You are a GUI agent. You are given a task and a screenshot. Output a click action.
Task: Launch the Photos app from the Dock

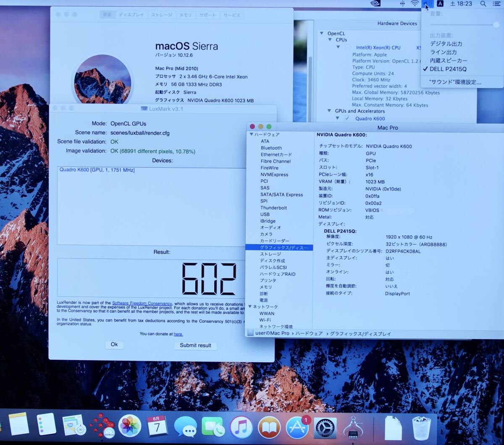130,426
